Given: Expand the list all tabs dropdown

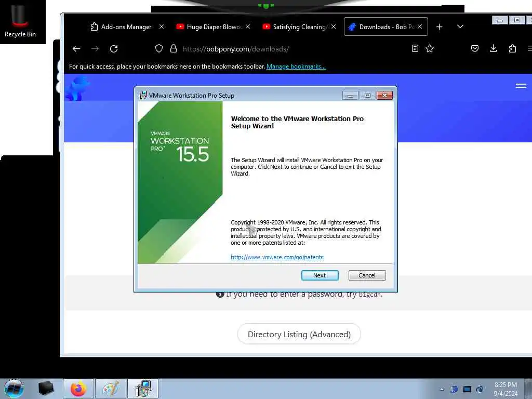Looking at the screenshot, I should pos(460,27).
